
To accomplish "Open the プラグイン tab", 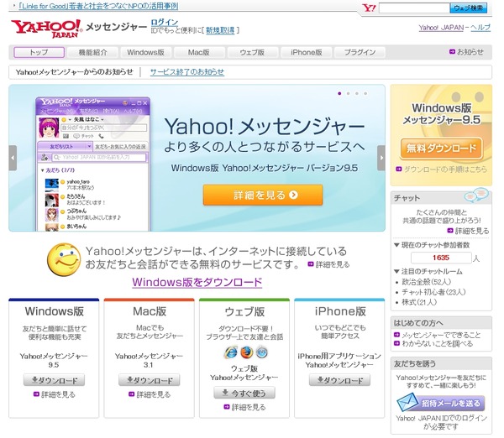I will (x=360, y=52).
